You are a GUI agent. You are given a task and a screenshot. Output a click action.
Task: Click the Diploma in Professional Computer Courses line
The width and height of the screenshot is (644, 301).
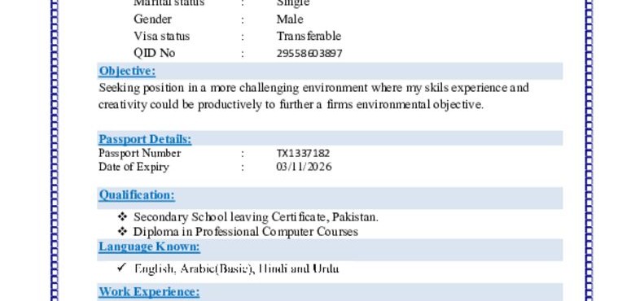point(246,232)
